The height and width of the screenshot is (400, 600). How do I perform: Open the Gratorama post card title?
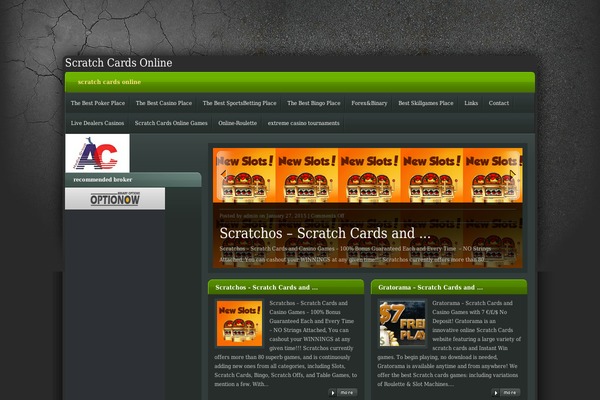(x=430, y=287)
